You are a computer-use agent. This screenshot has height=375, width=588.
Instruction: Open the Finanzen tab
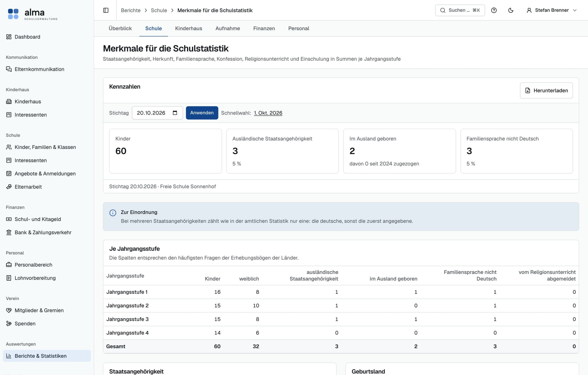tap(264, 28)
